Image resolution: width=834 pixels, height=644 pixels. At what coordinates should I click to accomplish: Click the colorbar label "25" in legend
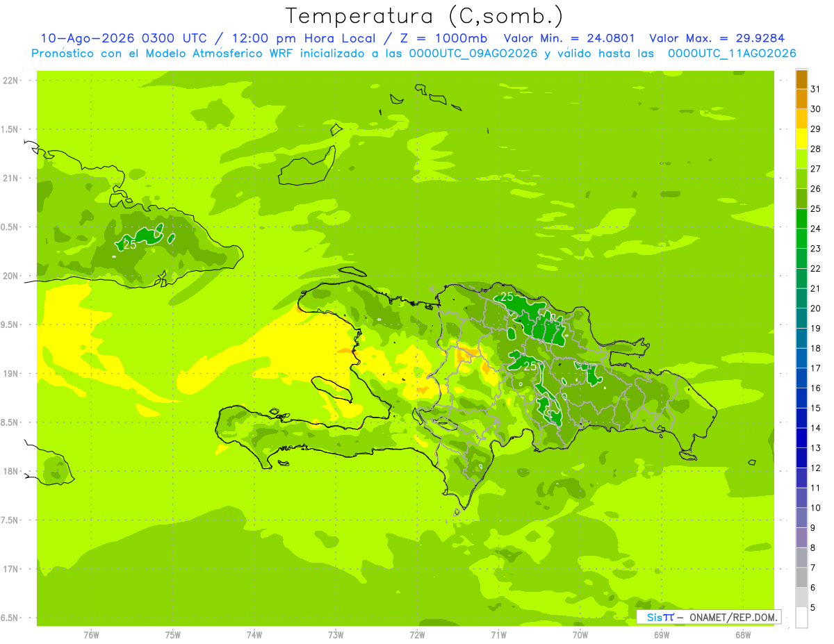816,208
